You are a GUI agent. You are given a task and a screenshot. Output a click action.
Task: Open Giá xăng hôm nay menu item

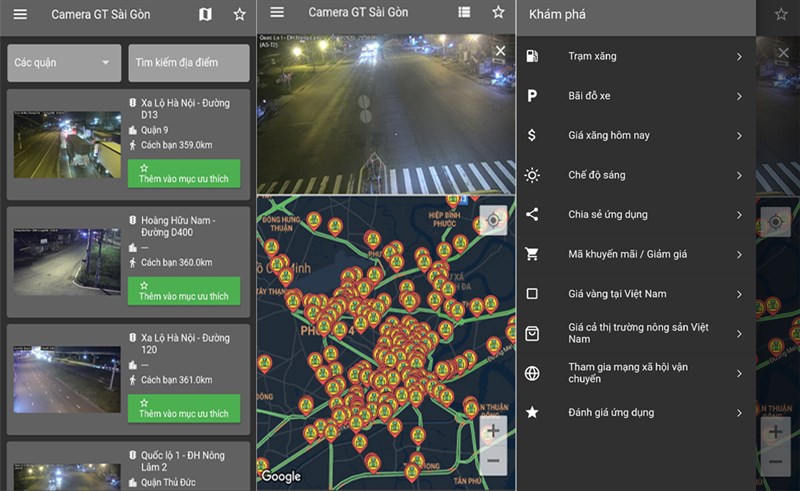636,135
